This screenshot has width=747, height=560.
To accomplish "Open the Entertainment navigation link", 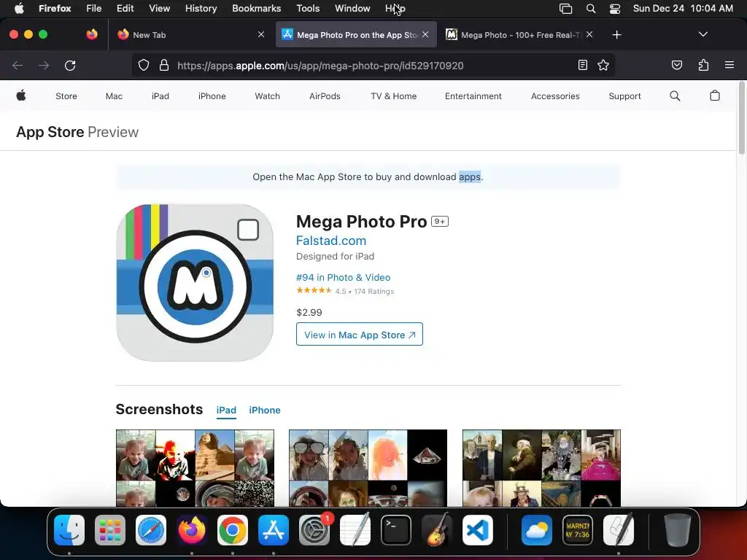I will (473, 96).
